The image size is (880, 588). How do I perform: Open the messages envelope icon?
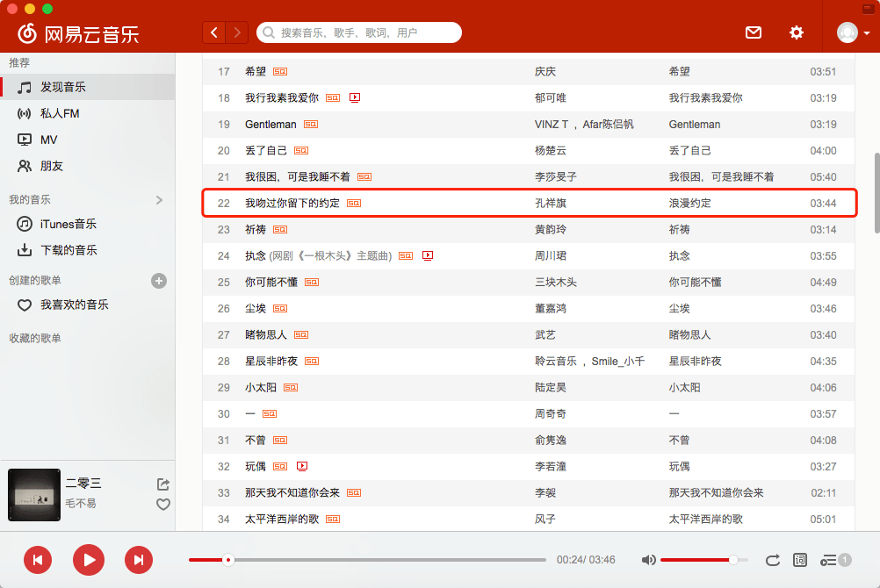[x=753, y=32]
